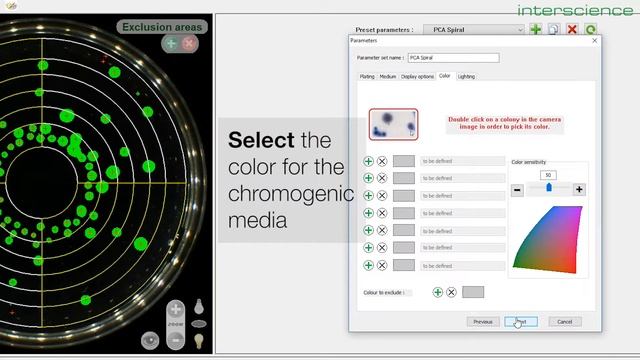
Task: Clear color in third color row
Action: click(382, 196)
